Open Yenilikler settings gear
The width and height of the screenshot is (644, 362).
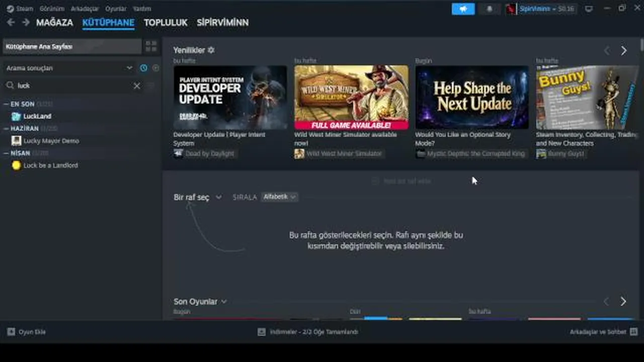211,50
